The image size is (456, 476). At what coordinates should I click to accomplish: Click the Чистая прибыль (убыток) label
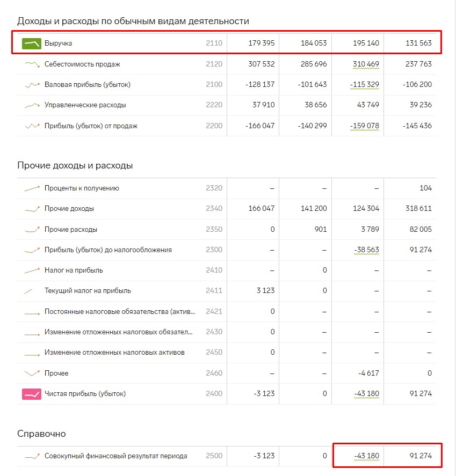tap(85, 394)
